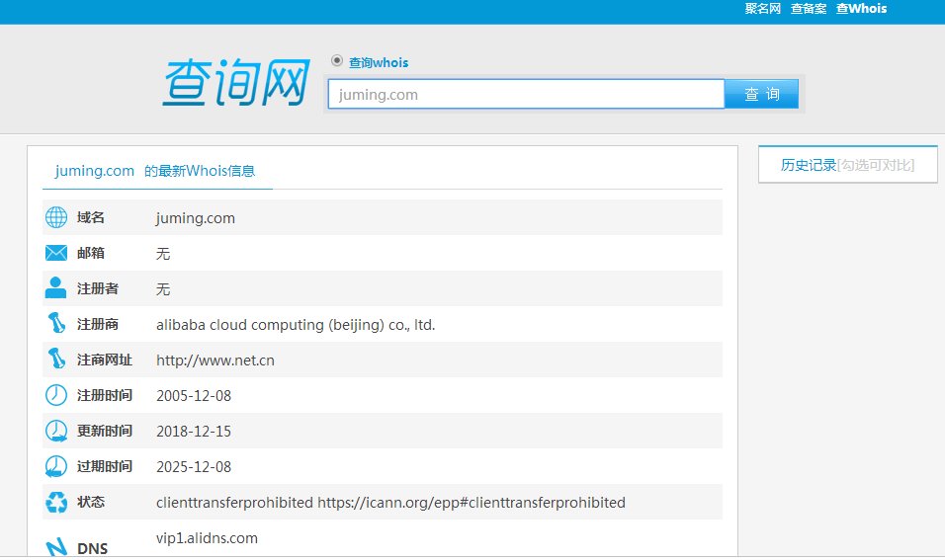Open the 历史记录 panel header

pos(847,164)
